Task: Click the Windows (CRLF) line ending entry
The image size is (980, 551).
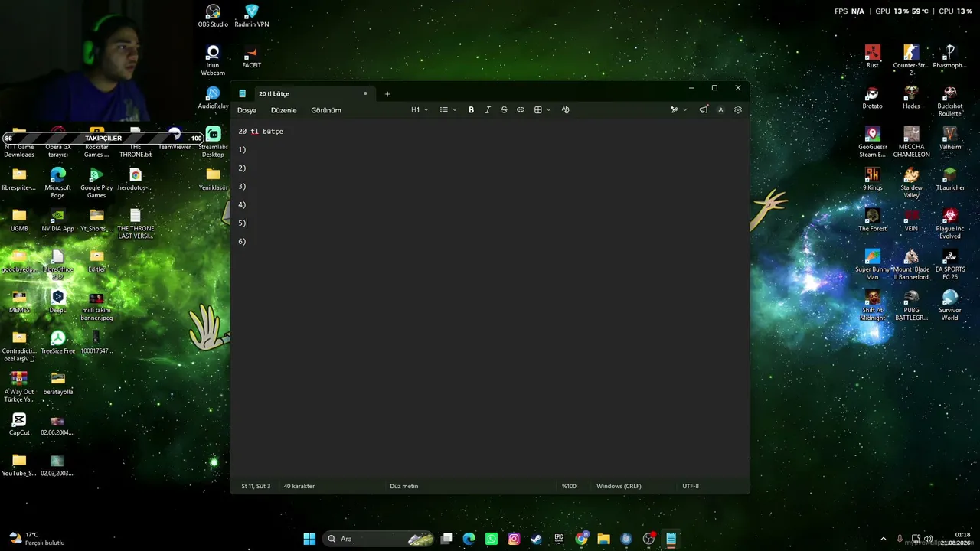Action: pyautogui.click(x=619, y=486)
